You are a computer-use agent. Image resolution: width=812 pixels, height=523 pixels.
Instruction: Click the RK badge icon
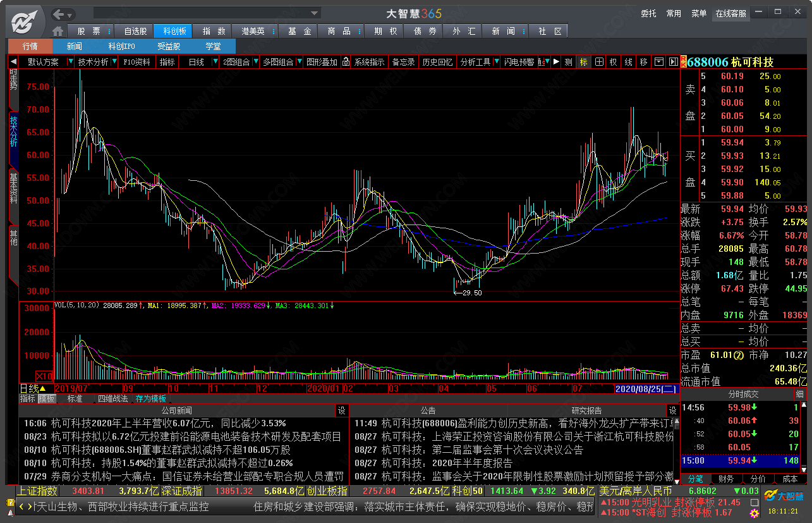[683, 62]
